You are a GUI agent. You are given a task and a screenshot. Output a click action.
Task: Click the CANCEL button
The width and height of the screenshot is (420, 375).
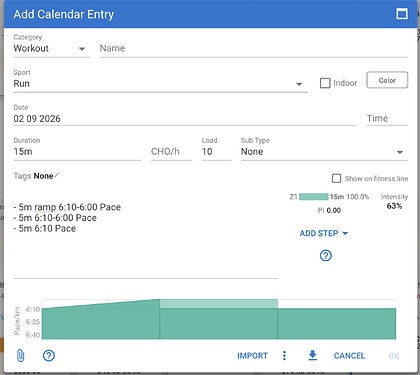(x=349, y=356)
